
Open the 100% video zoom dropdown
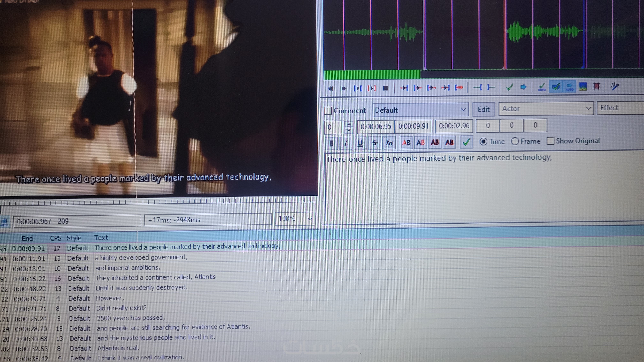[x=310, y=219]
